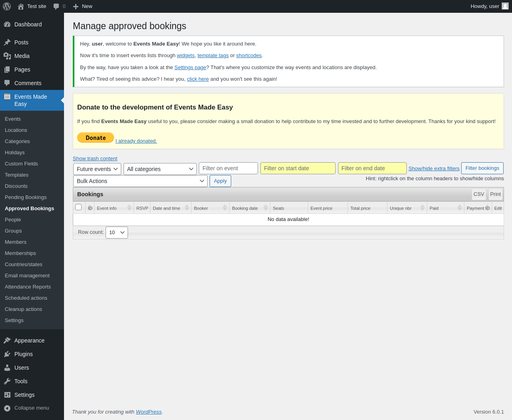Screen dimensions: 512x420
Task: Click the Events Made Easy calendar icon
Action: (7, 97)
